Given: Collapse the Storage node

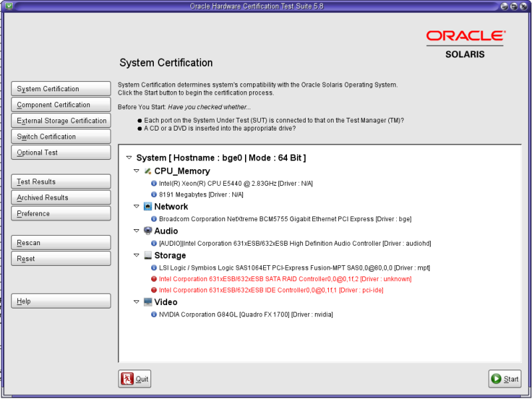Looking at the screenshot, I should 136,255.
